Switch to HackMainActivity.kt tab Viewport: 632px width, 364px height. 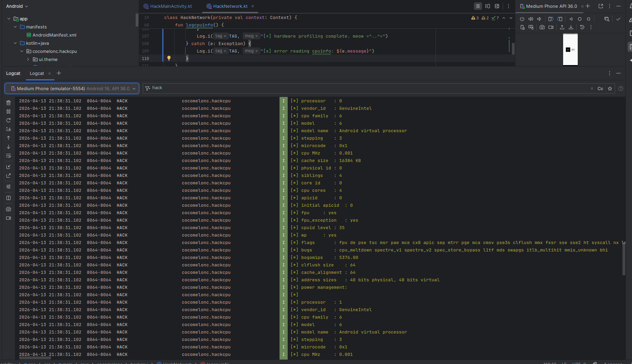[x=171, y=6]
